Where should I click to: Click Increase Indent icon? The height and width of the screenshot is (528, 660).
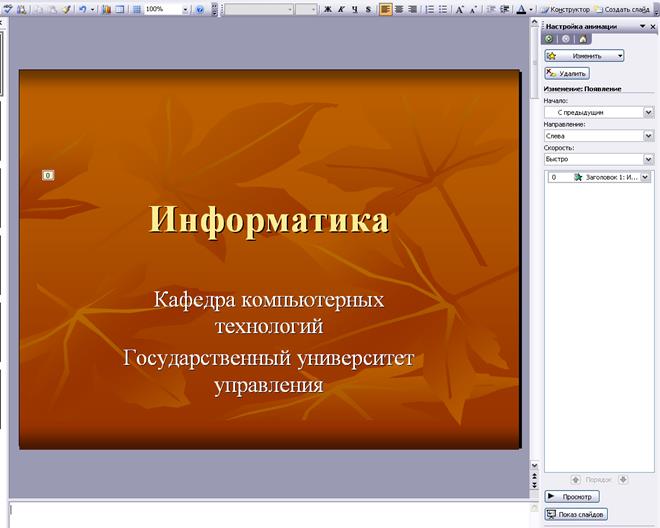(x=504, y=9)
